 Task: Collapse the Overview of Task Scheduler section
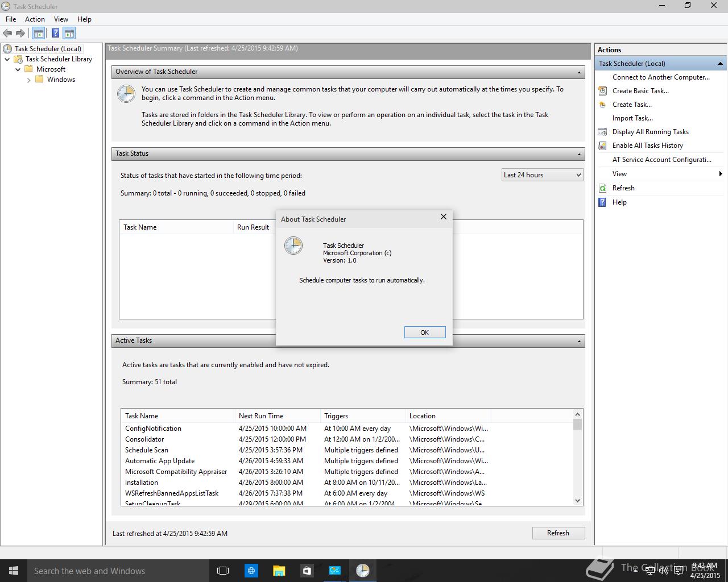pos(579,72)
